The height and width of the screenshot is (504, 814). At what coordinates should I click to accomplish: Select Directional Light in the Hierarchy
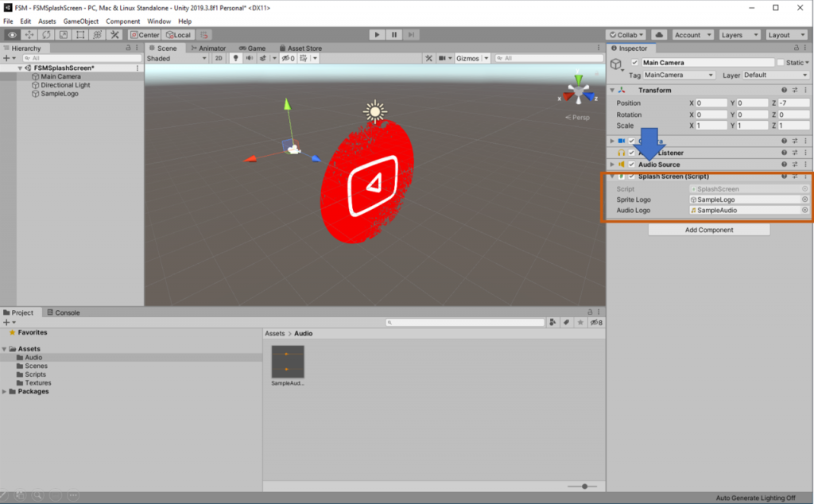coord(65,84)
